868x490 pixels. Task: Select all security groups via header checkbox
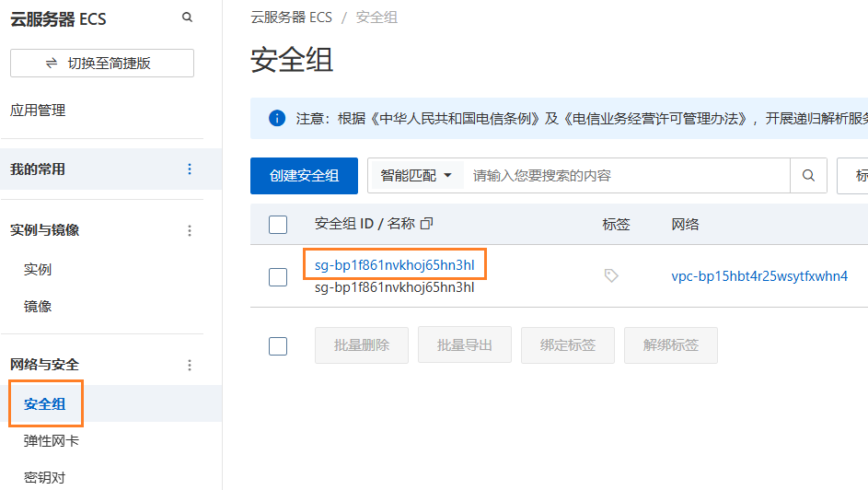[278, 225]
